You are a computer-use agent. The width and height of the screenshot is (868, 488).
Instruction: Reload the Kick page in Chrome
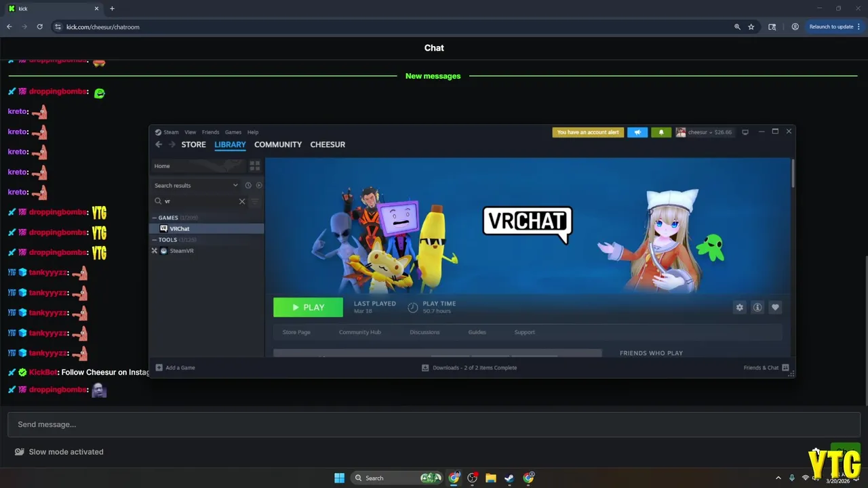[39, 26]
